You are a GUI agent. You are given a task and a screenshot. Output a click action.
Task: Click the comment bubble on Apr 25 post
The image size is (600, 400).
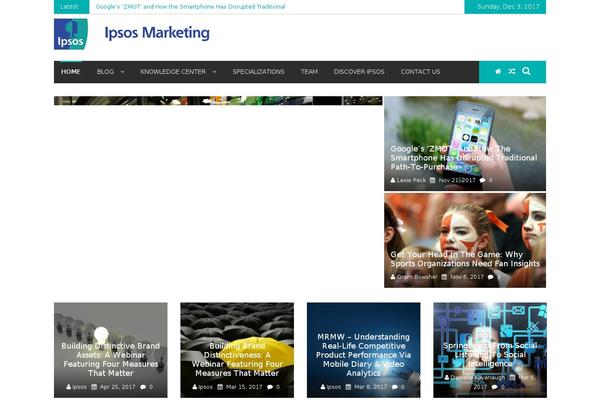143,387
